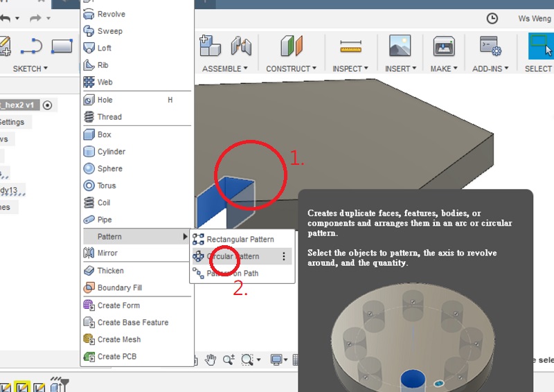Open the ADD-INS dropdown

point(490,69)
